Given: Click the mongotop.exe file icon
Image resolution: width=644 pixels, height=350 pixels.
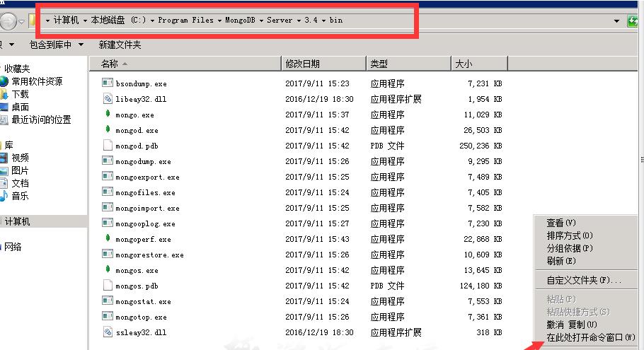Looking at the screenshot, I should pos(107,317).
